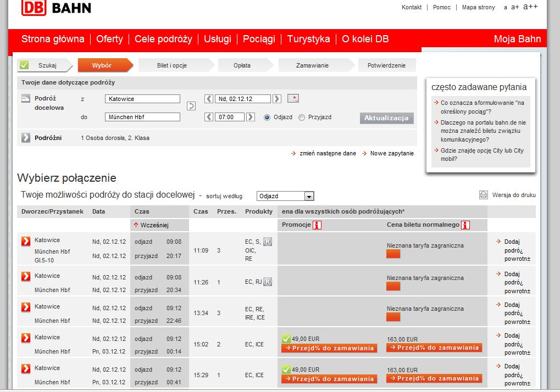Open the calendar date picker icon
This screenshot has height=392, width=560.
293,98
